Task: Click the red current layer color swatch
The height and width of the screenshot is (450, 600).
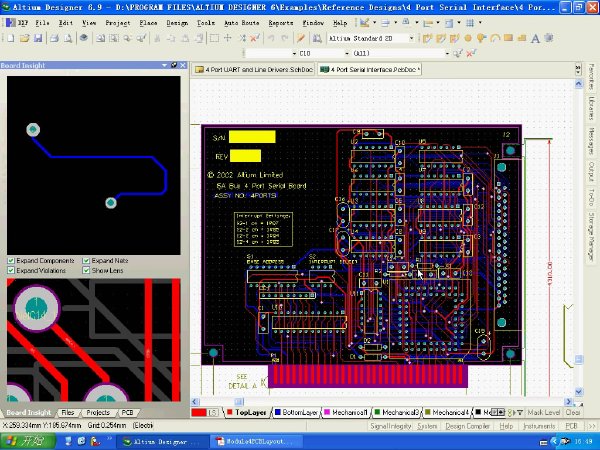Action: pyautogui.click(x=199, y=412)
